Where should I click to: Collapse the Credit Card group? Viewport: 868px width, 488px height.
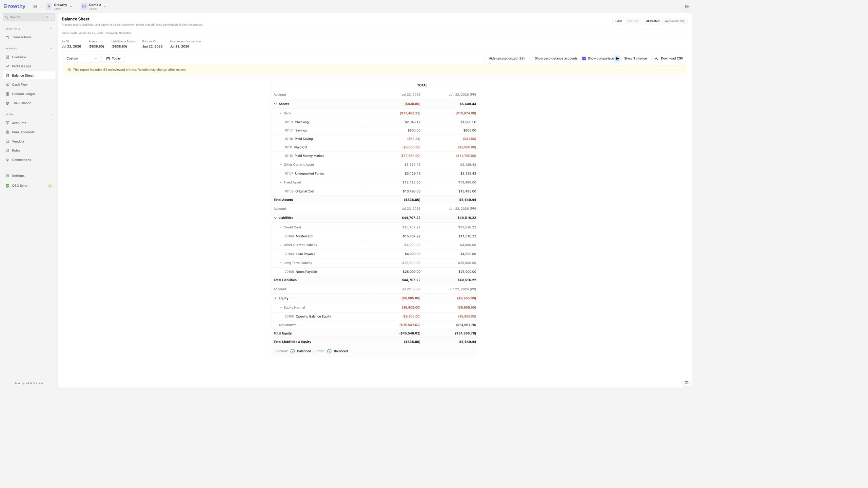coord(281,227)
